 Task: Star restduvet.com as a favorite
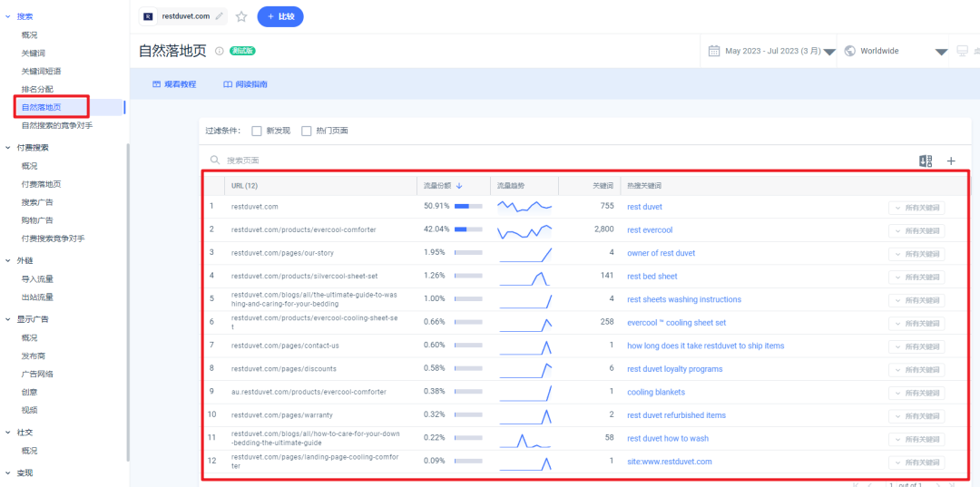[x=241, y=17]
